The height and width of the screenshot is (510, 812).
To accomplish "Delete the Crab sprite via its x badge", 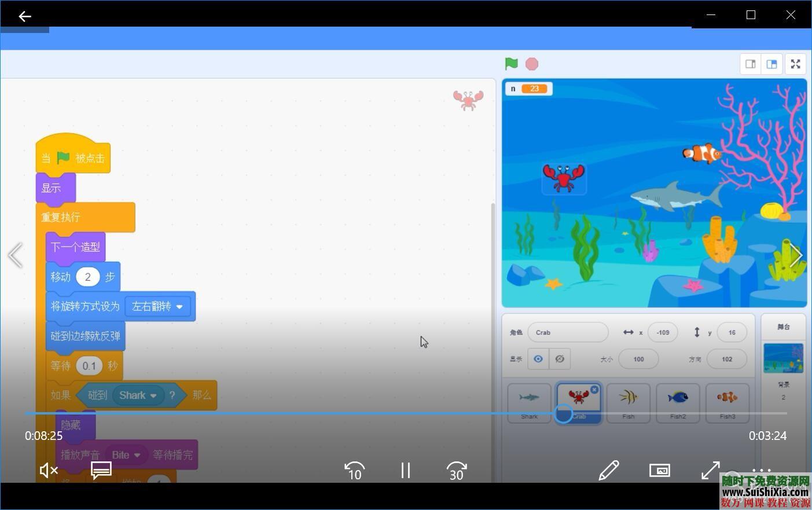I will pyautogui.click(x=594, y=390).
